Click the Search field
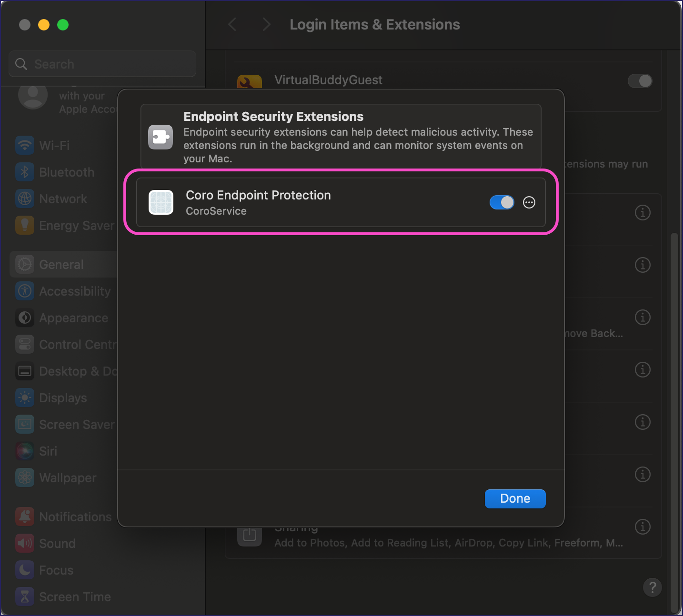 [102, 63]
